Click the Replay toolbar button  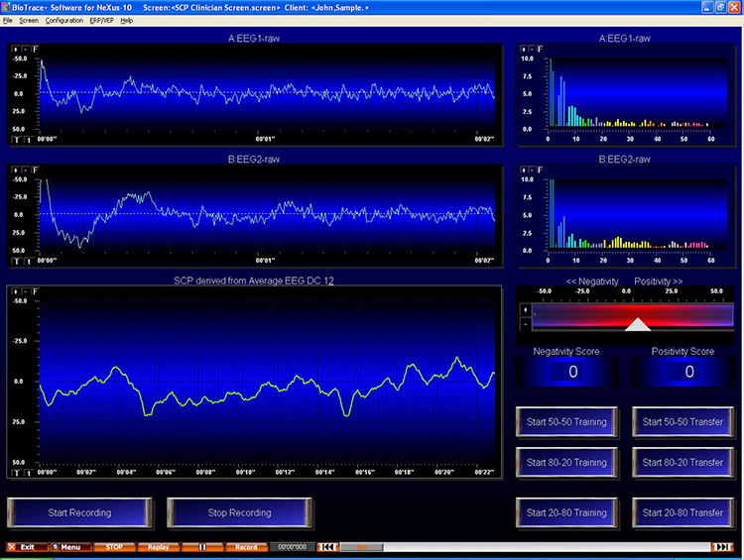[x=158, y=547]
